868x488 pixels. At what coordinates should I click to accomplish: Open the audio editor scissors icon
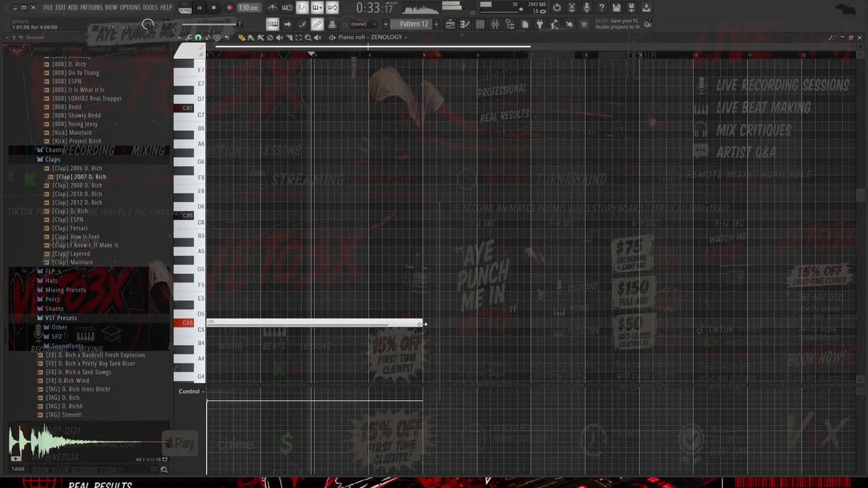572,8
